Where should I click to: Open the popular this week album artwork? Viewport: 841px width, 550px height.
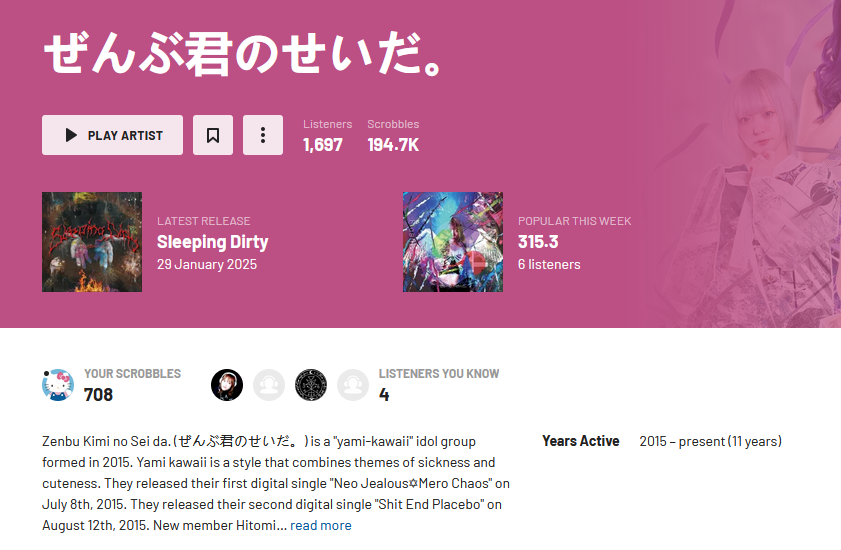(x=453, y=242)
